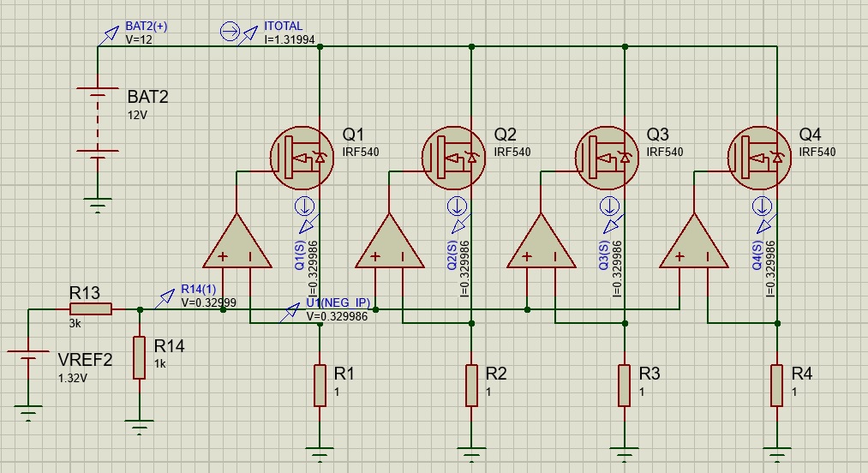Image resolution: width=868 pixels, height=473 pixels.
Task: Click the IRF540 text under Q1
Action: (x=361, y=152)
